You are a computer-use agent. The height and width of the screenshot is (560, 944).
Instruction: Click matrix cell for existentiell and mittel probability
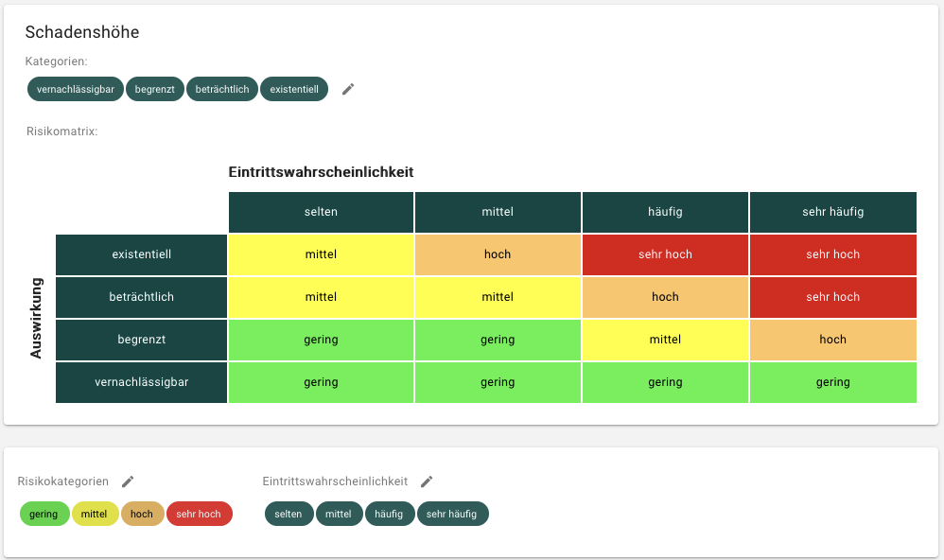coord(498,254)
